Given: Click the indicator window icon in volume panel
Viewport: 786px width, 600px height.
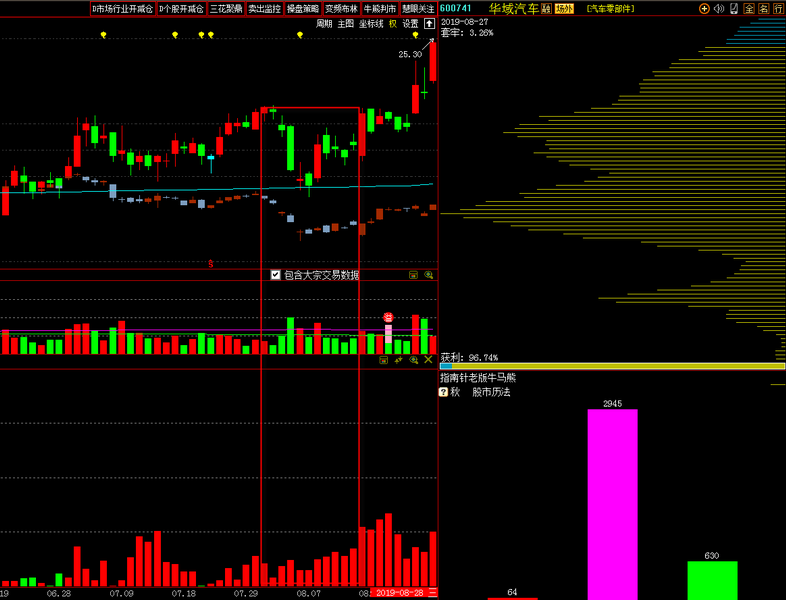Looking at the screenshot, I should tap(383, 360).
